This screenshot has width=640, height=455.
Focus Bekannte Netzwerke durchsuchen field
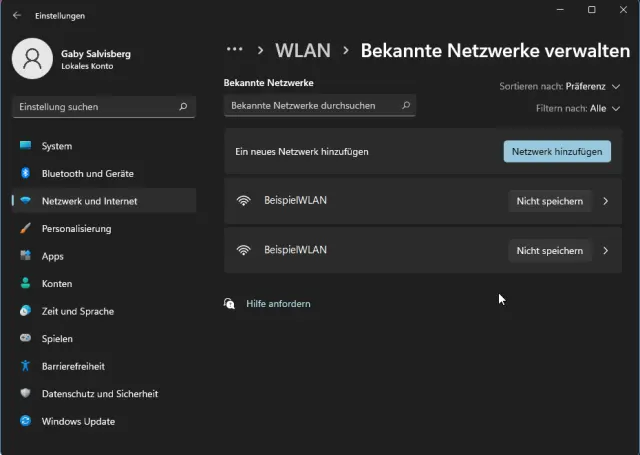(320, 106)
